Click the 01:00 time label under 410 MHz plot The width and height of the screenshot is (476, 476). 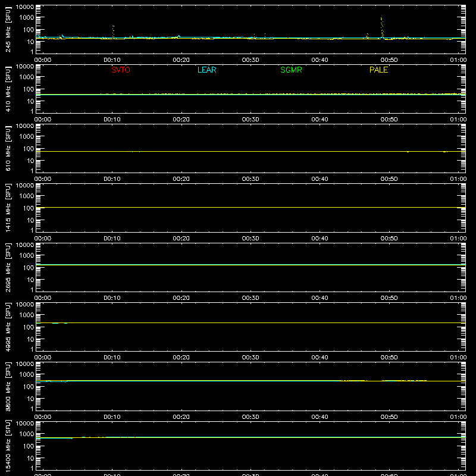pos(458,120)
